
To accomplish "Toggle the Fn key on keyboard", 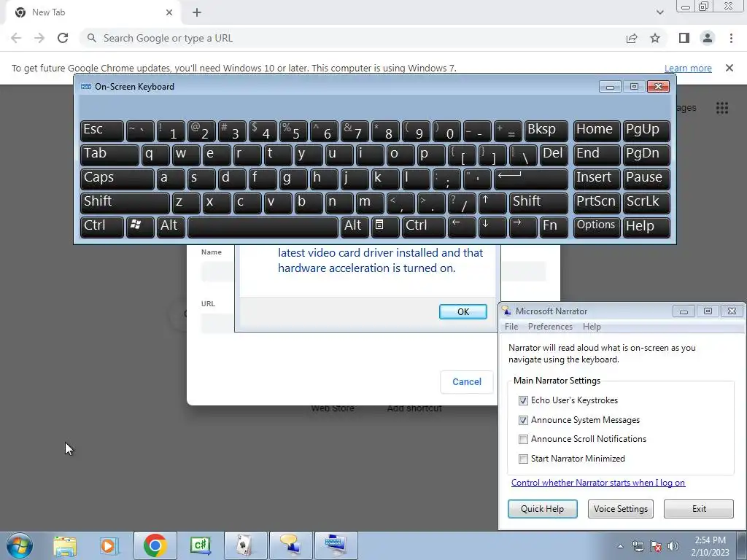I will pos(554,227).
